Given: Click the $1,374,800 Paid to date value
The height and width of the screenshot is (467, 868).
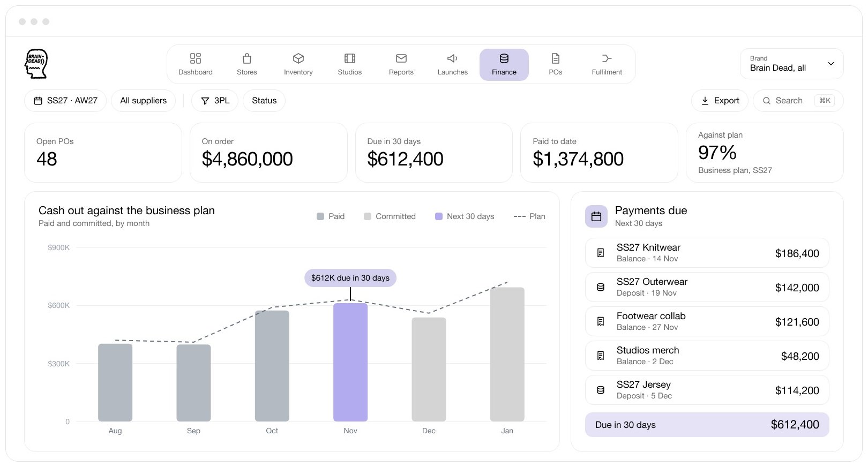Looking at the screenshot, I should pyautogui.click(x=578, y=159).
